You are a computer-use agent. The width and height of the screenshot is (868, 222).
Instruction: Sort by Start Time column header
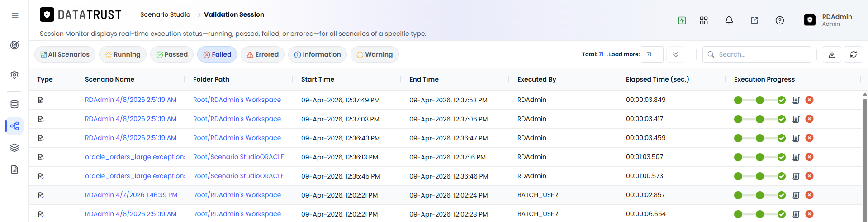click(x=318, y=79)
